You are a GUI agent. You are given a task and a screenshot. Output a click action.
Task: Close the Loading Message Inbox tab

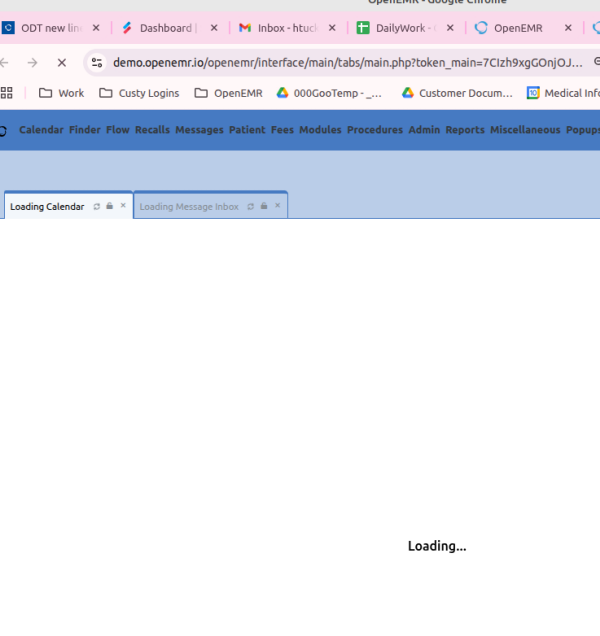coord(277,206)
